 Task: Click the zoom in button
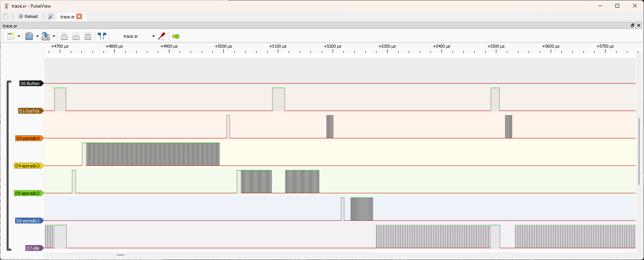[x=64, y=36]
